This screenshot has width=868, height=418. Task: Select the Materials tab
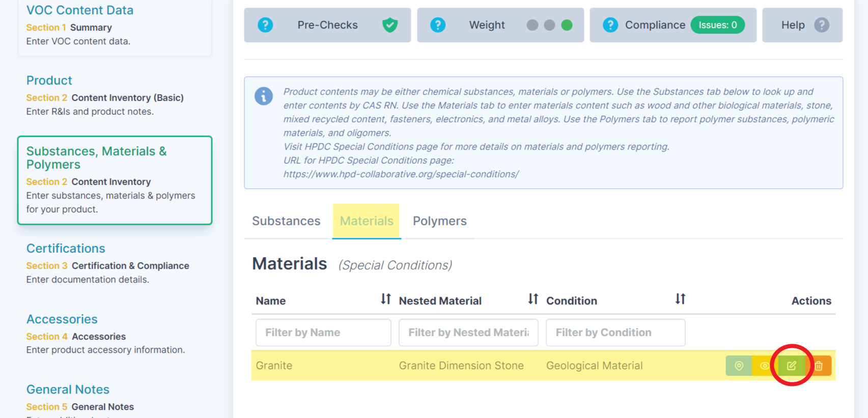367,221
